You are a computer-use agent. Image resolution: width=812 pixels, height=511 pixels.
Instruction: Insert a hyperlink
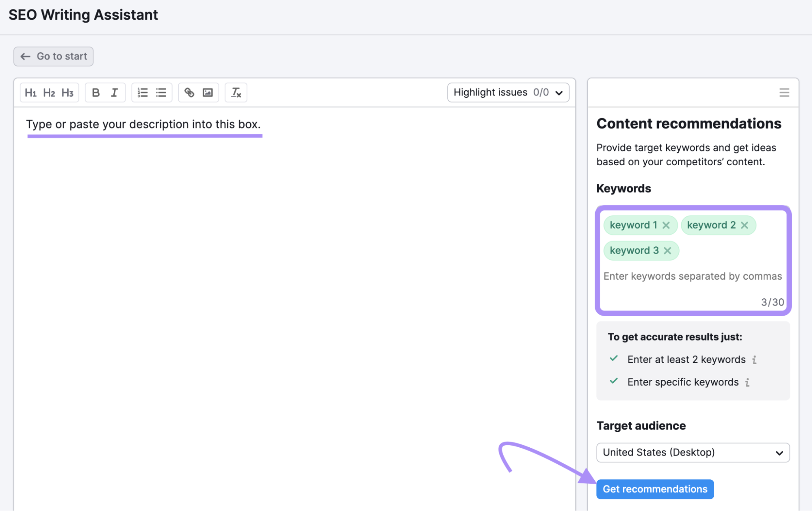pyautogui.click(x=189, y=93)
